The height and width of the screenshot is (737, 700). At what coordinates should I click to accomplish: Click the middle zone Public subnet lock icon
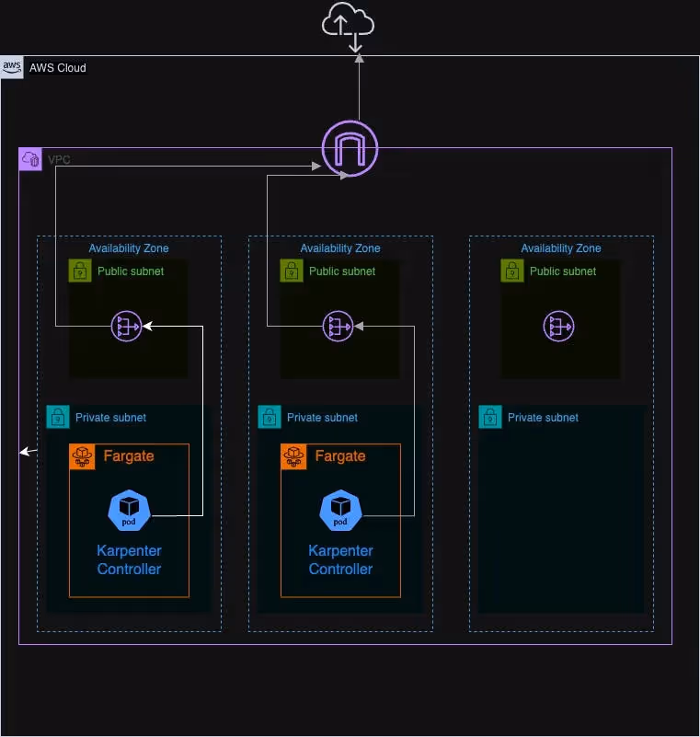tap(292, 271)
